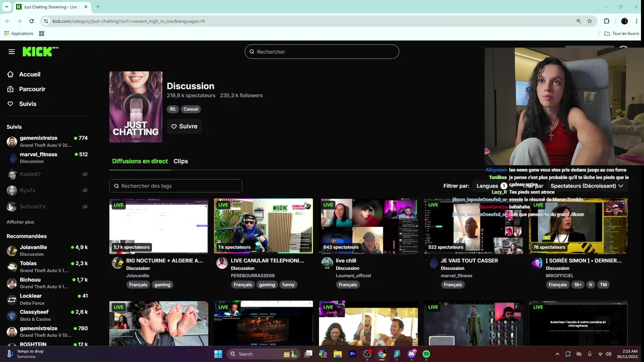Open the Spectateurs (Décroissant) sort dropdown
This screenshot has width=644, height=362.
click(587, 186)
